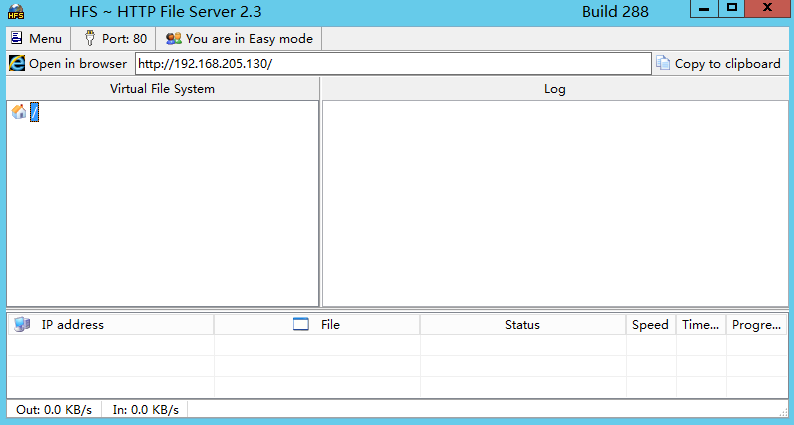Click the computer icon in IP address header
This screenshot has height=425, width=794.
22,324
